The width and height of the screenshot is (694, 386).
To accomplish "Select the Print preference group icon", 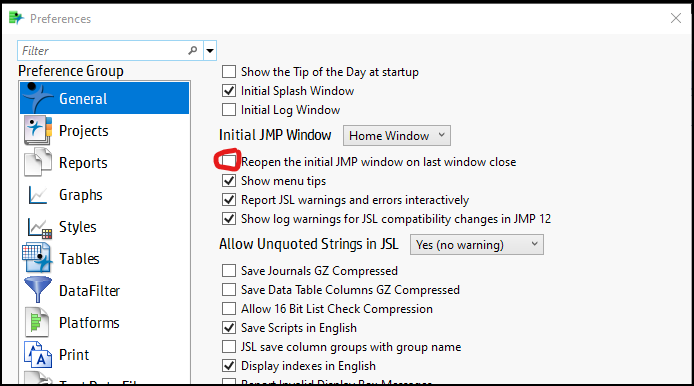I will [38, 355].
